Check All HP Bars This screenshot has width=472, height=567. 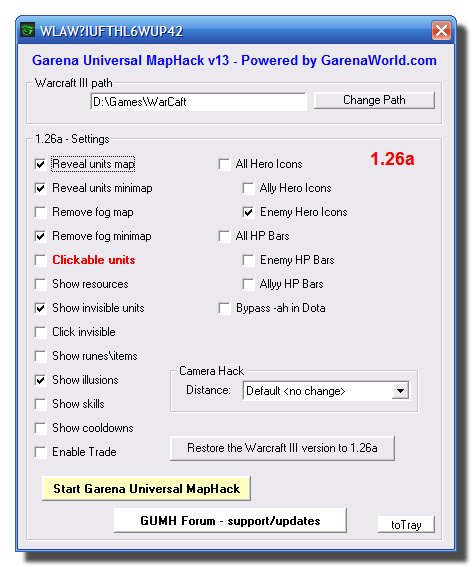click(x=225, y=236)
